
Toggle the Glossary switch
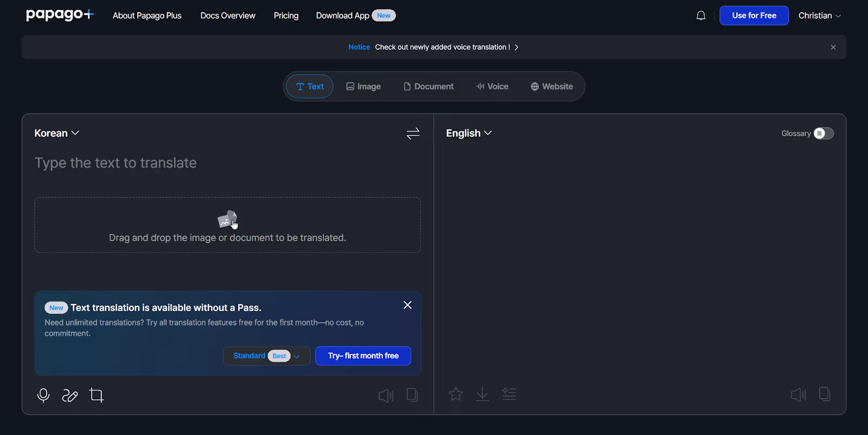tap(824, 133)
